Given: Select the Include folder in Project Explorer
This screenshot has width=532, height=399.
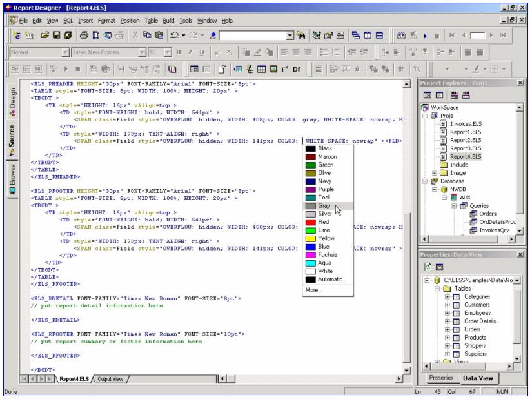Looking at the screenshot, I should point(459,165).
